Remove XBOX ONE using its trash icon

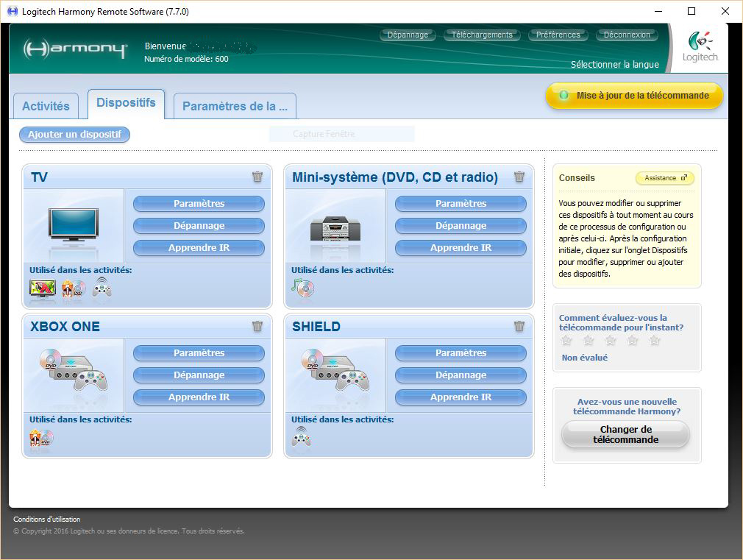click(257, 326)
